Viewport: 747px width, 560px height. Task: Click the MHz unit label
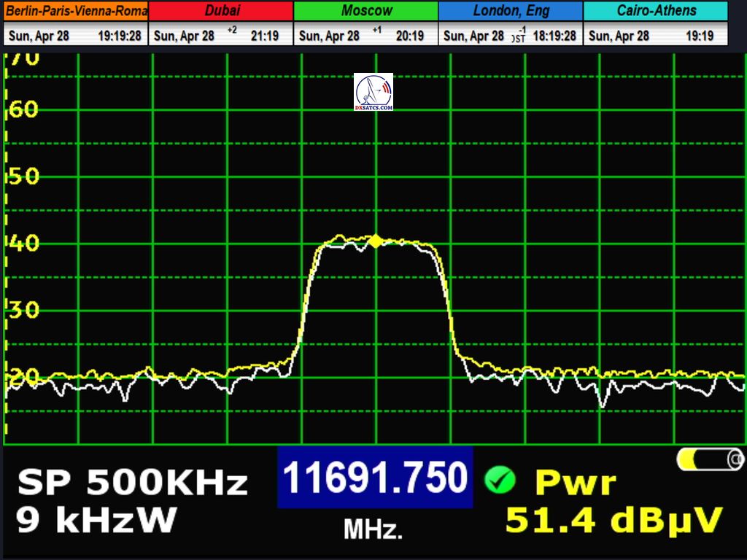click(x=373, y=530)
